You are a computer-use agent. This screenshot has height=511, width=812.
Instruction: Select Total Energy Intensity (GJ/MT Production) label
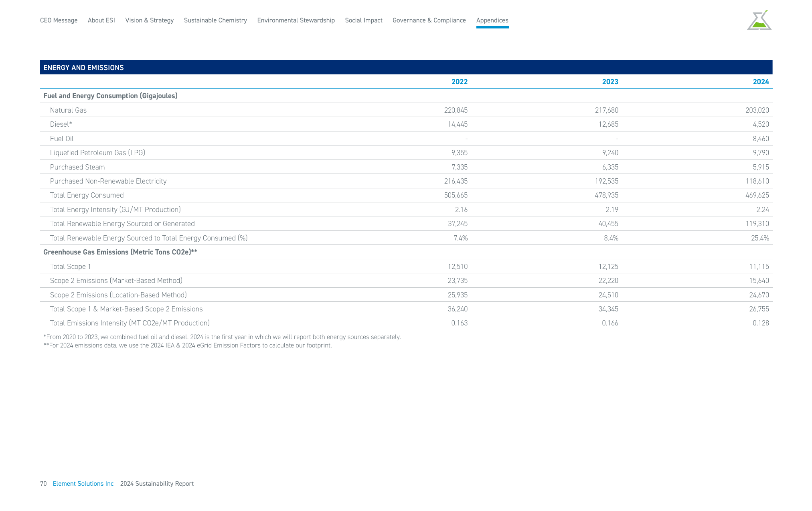tap(115, 210)
